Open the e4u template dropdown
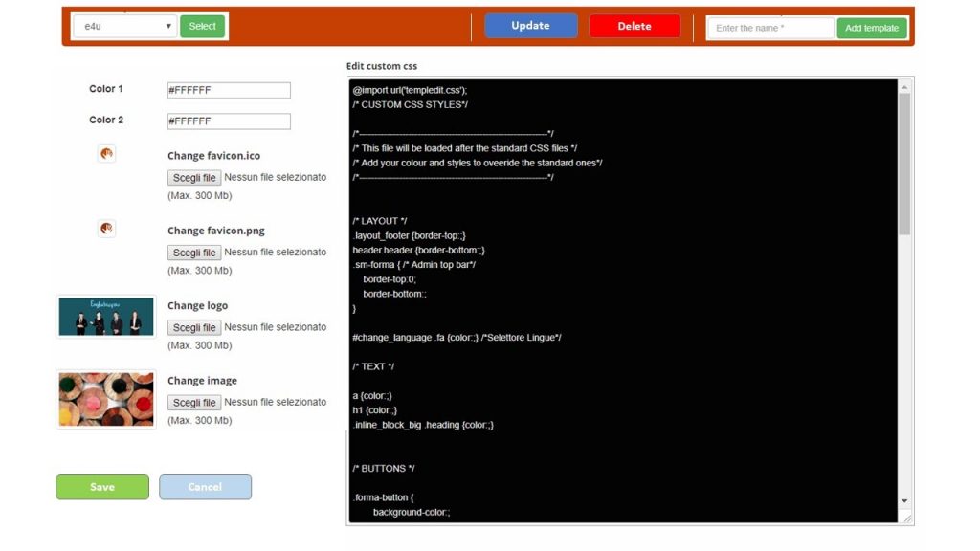This screenshot has height=551, width=980. click(x=124, y=27)
